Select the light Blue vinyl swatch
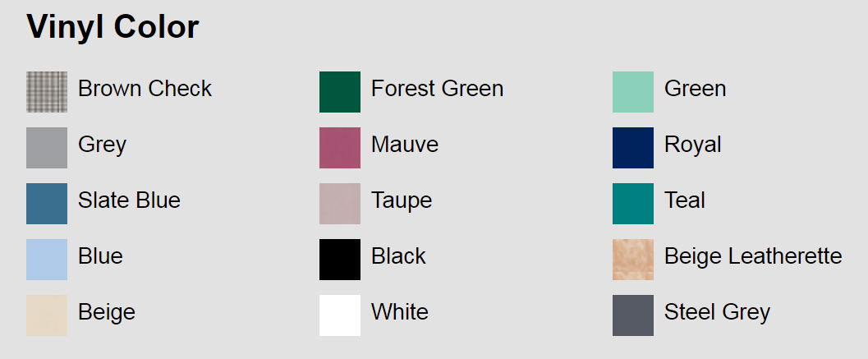Screen dimensions: 868x359 [x=47, y=260]
